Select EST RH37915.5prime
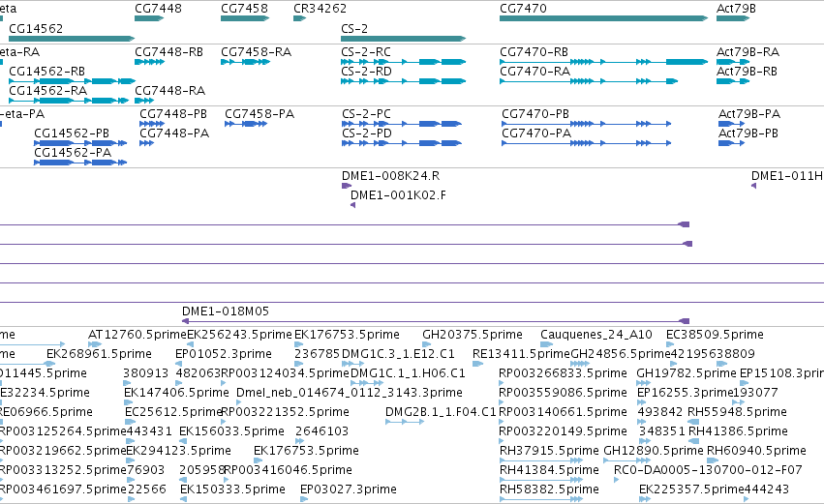This screenshot has width=824, height=504. (549, 451)
